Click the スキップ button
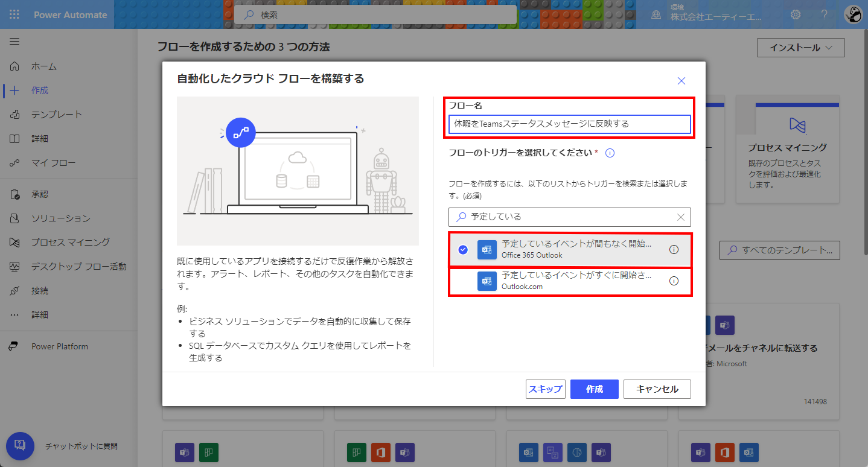868x467 pixels. 545,389
